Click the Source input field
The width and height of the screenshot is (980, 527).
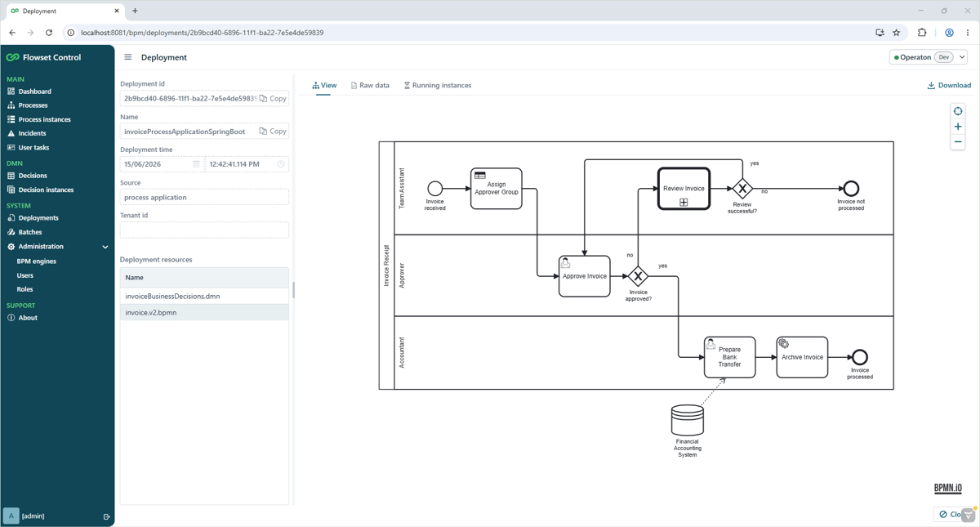204,197
